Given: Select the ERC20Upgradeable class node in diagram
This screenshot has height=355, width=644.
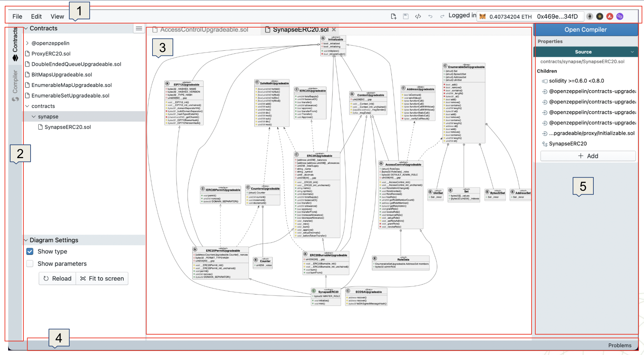Looking at the screenshot, I should coord(317,195).
